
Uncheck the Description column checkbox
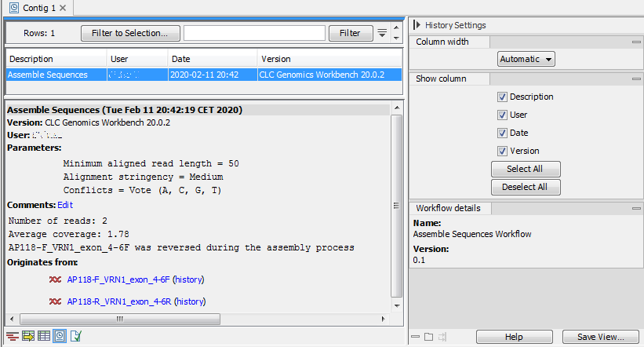pos(502,97)
